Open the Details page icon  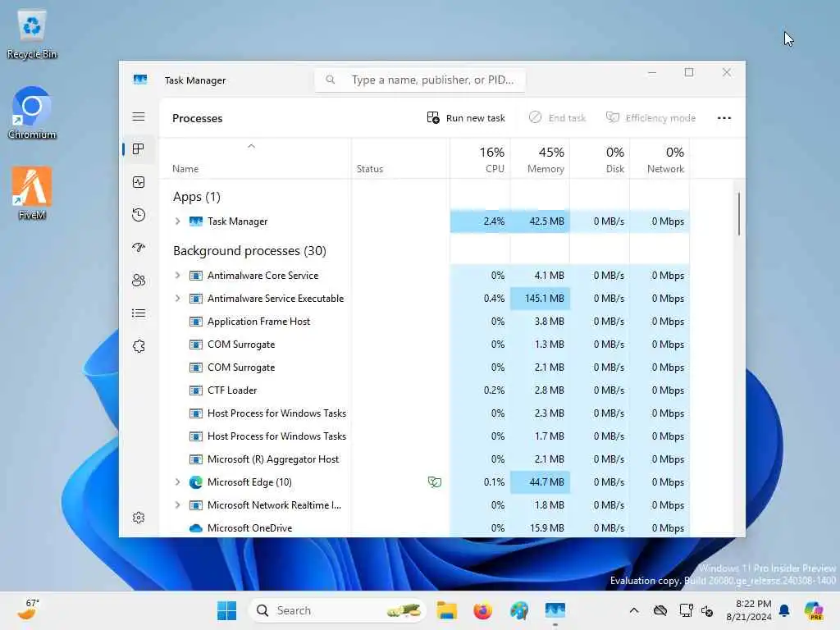139,313
